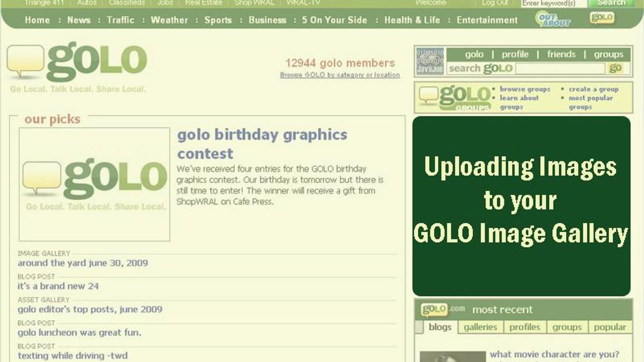Open the Traffic navigation item

click(121, 20)
